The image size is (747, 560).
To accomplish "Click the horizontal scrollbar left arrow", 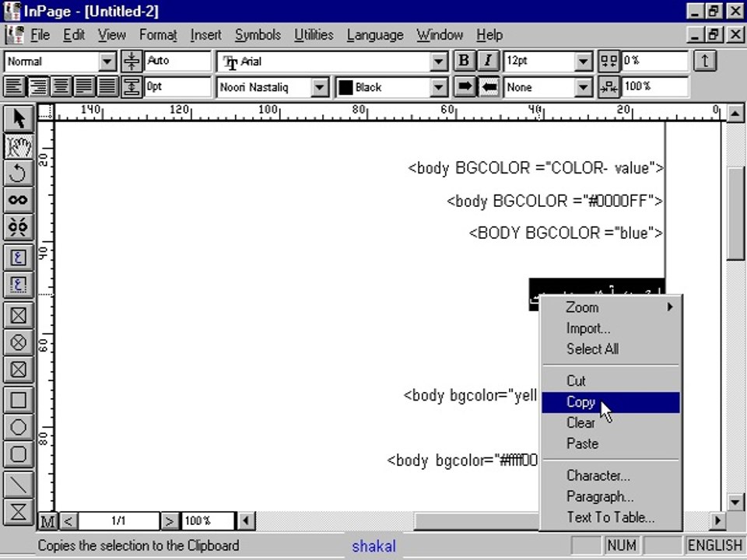I will coord(246,520).
